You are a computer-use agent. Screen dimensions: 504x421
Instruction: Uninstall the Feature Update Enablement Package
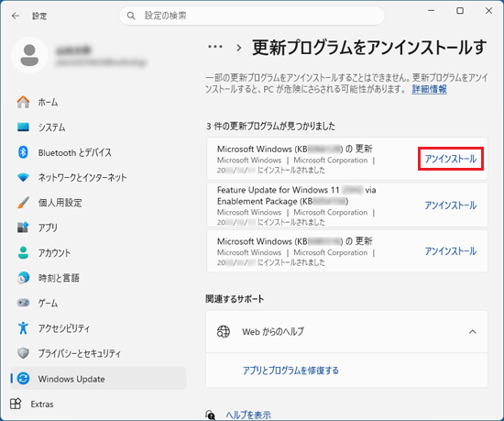pos(451,205)
